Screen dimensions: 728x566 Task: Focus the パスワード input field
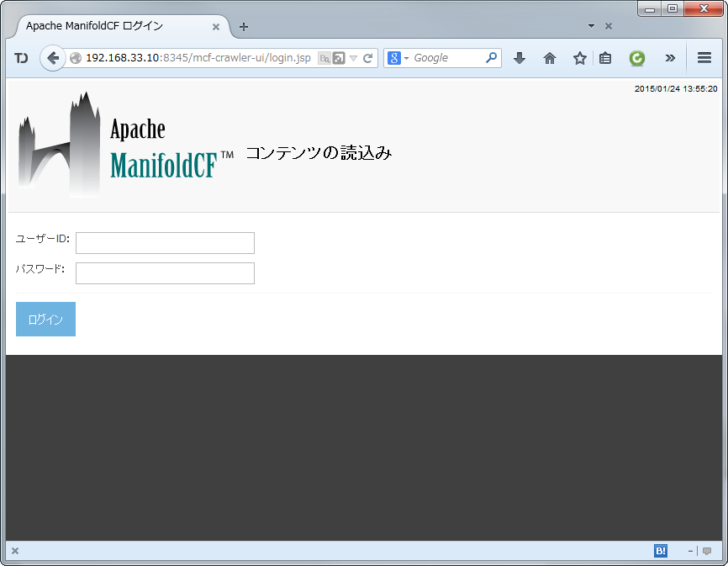point(165,273)
